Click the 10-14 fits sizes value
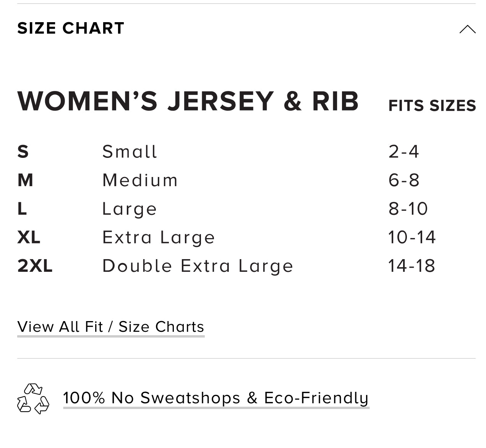 (x=412, y=237)
